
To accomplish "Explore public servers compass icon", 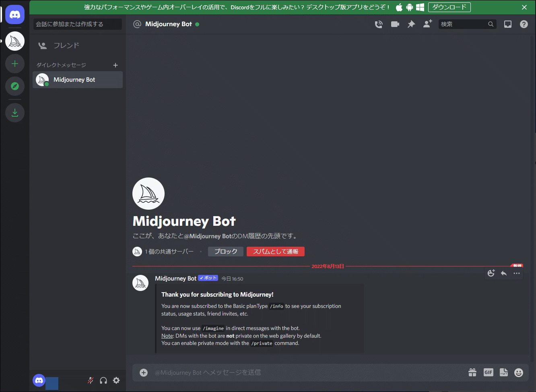I will (15, 86).
